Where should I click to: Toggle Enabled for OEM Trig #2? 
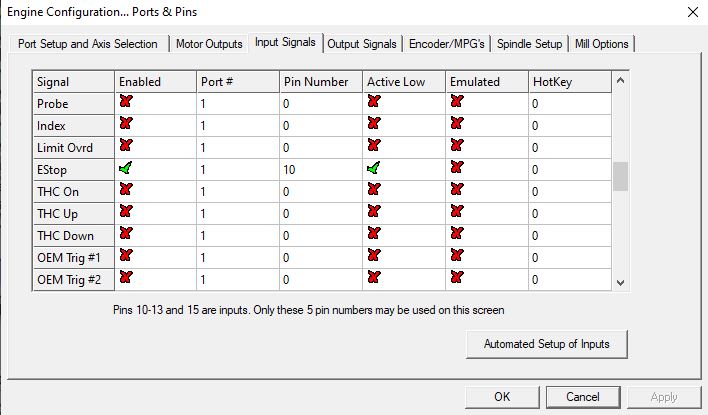pyautogui.click(x=126, y=278)
